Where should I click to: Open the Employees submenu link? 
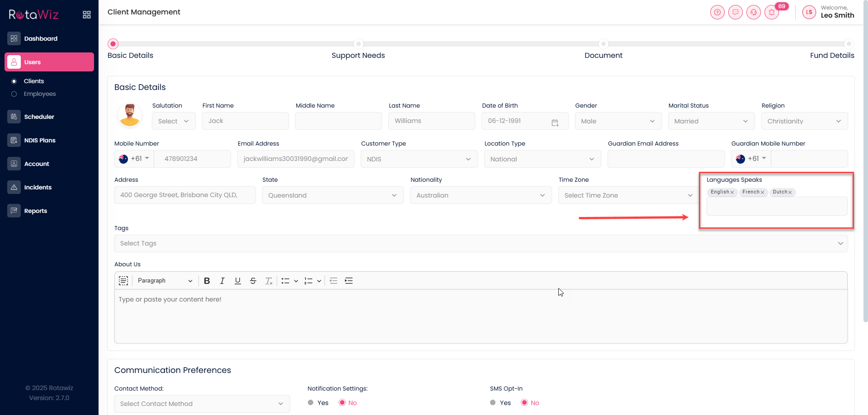[x=40, y=94]
